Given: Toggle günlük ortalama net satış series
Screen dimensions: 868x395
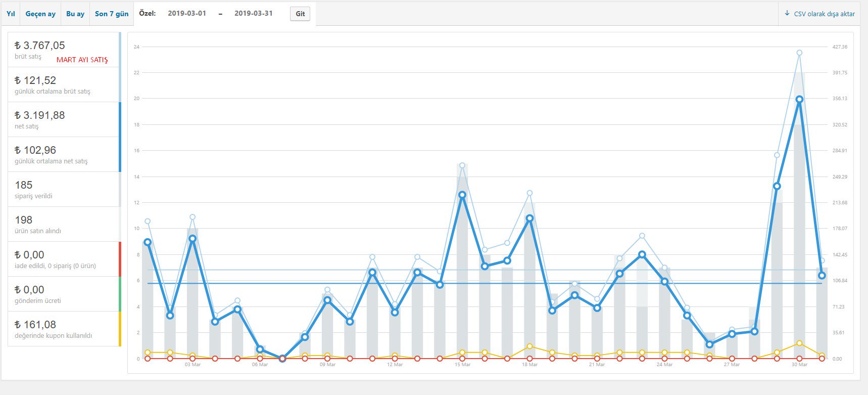Looking at the screenshot, I should (64, 154).
